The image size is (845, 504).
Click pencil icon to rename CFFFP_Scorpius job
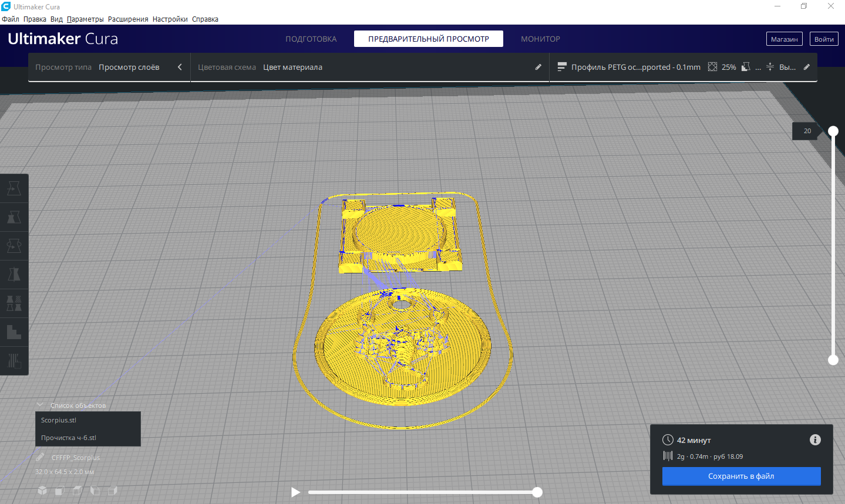tap(40, 457)
